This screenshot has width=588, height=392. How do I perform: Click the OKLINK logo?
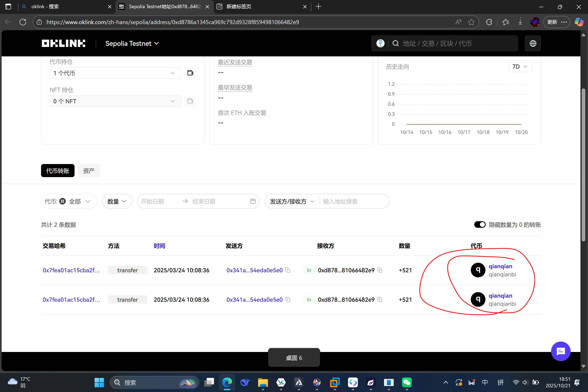tap(64, 44)
